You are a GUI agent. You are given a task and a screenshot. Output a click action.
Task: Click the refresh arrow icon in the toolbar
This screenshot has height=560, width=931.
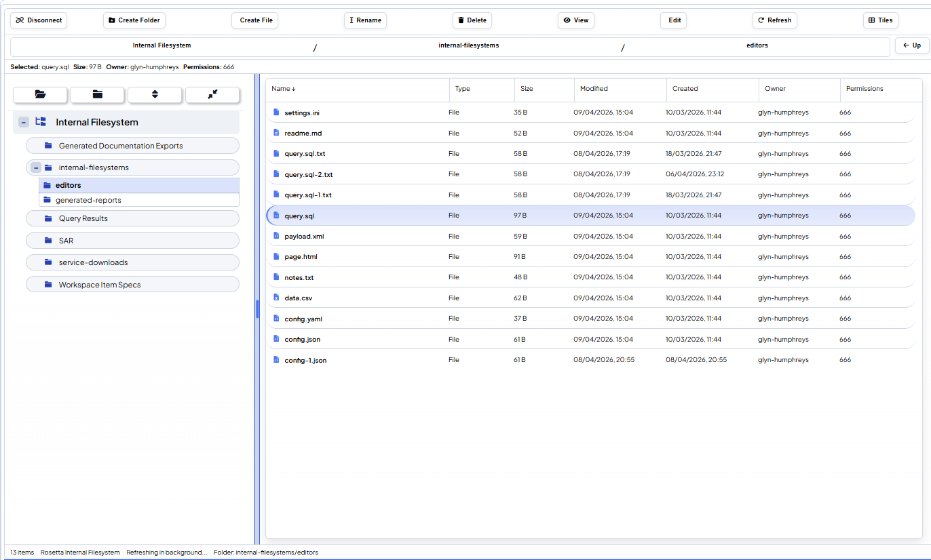tap(761, 20)
